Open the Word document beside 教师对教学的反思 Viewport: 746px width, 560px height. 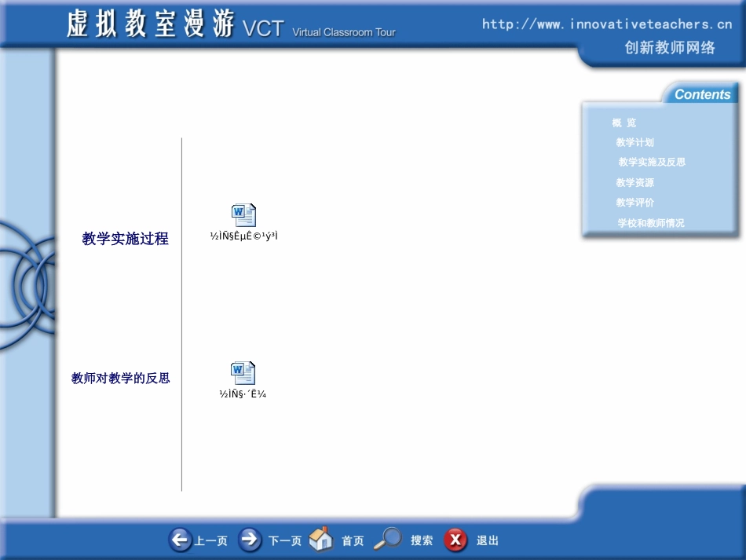[243, 373]
